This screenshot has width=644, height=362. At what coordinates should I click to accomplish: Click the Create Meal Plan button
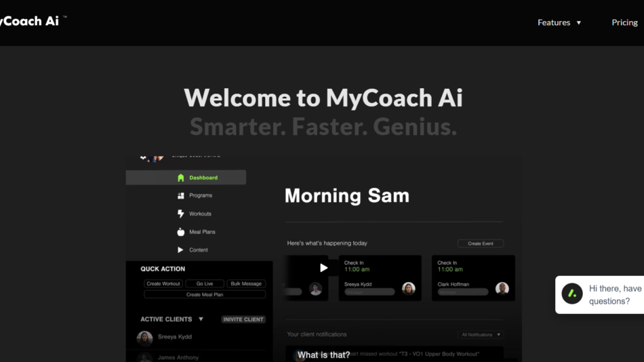click(x=205, y=295)
